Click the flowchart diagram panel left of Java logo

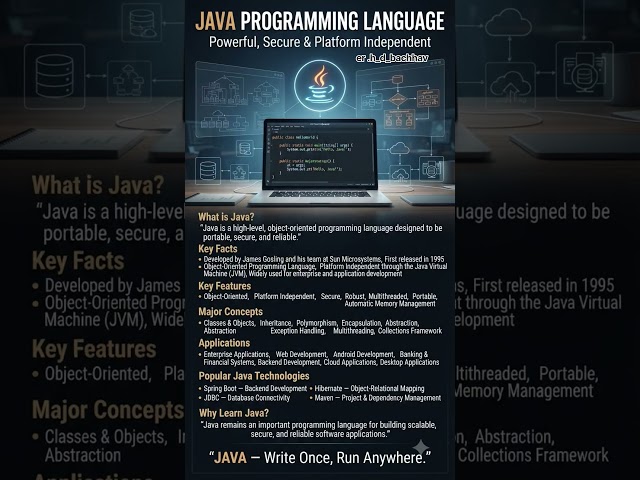click(x=239, y=100)
